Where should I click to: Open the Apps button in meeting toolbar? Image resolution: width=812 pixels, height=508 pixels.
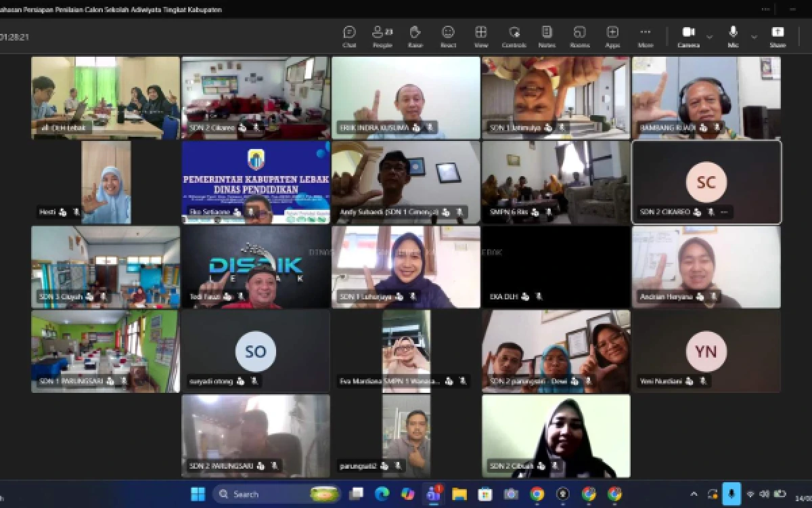point(612,37)
